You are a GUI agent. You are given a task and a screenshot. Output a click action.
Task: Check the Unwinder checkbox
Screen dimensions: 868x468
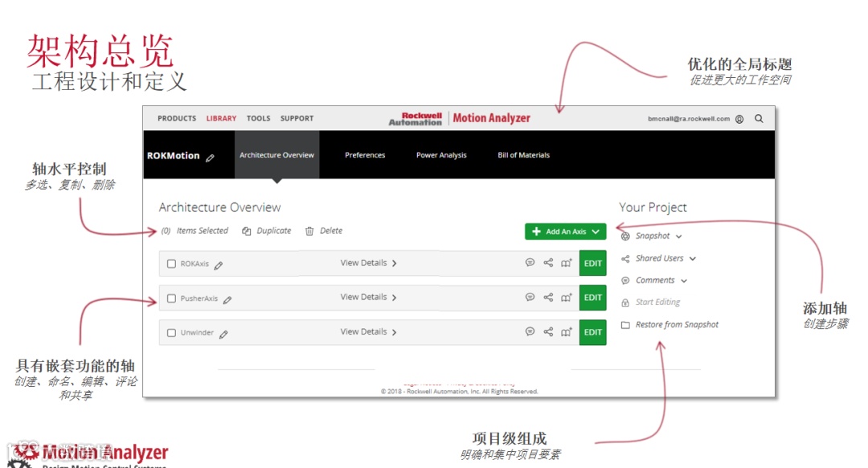point(172,333)
